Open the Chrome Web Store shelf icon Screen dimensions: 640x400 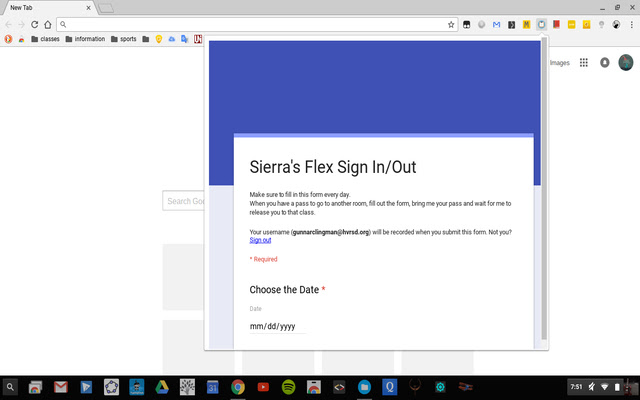313,387
